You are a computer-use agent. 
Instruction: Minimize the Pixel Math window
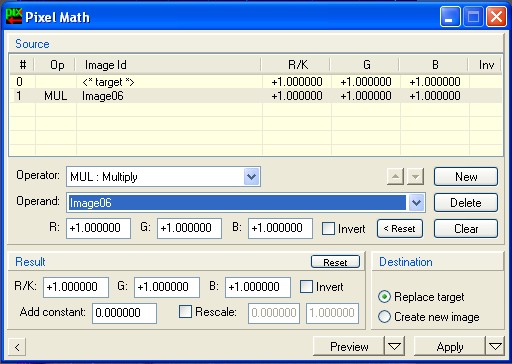[450, 16]
